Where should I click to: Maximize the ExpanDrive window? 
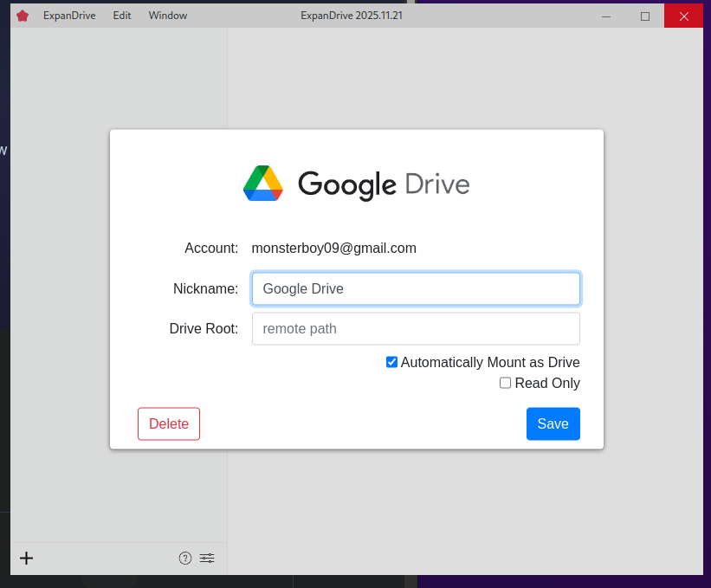pyautogui.click(x=645, y=16)
